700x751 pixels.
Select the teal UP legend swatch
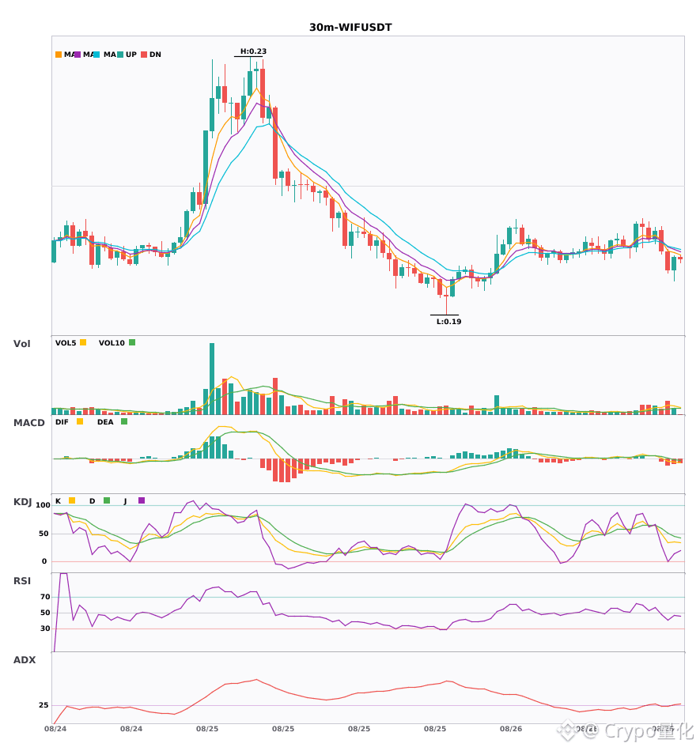pos(120,55)
